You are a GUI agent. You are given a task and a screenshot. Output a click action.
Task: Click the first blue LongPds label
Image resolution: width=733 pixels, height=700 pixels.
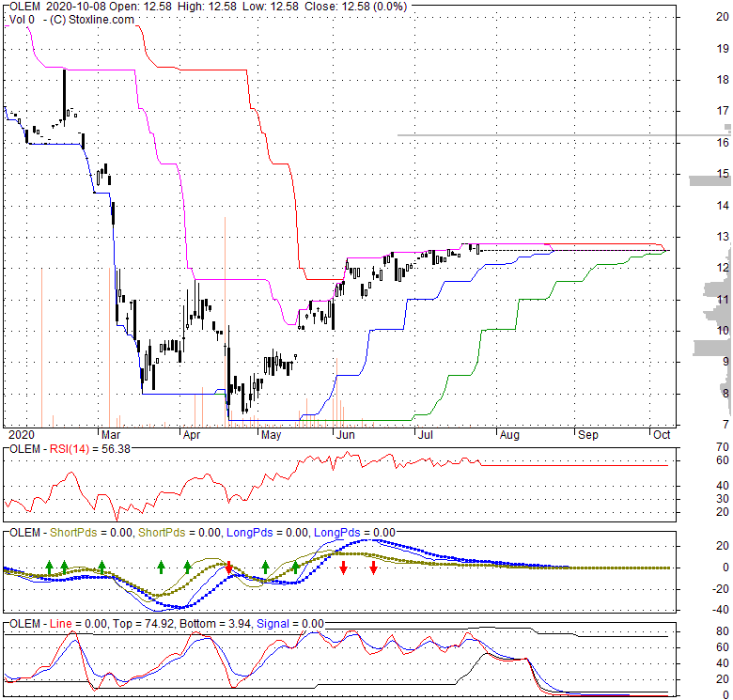pos(250,533)
